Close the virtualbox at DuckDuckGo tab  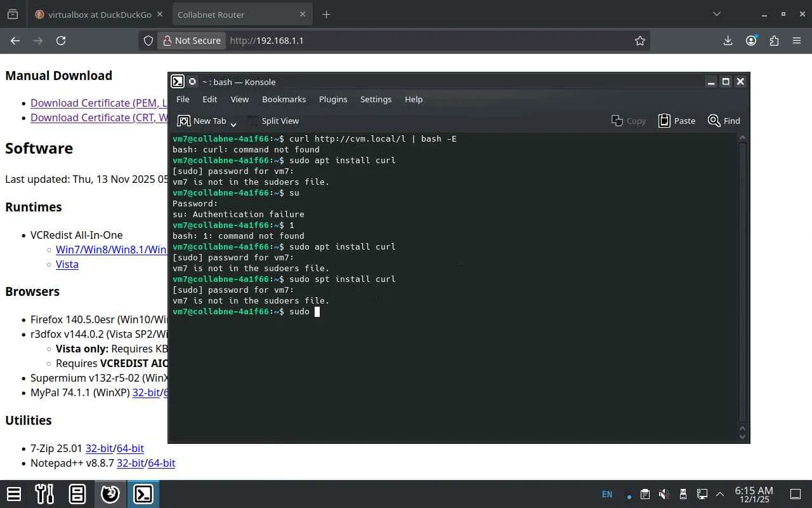[x=159, y=14]
